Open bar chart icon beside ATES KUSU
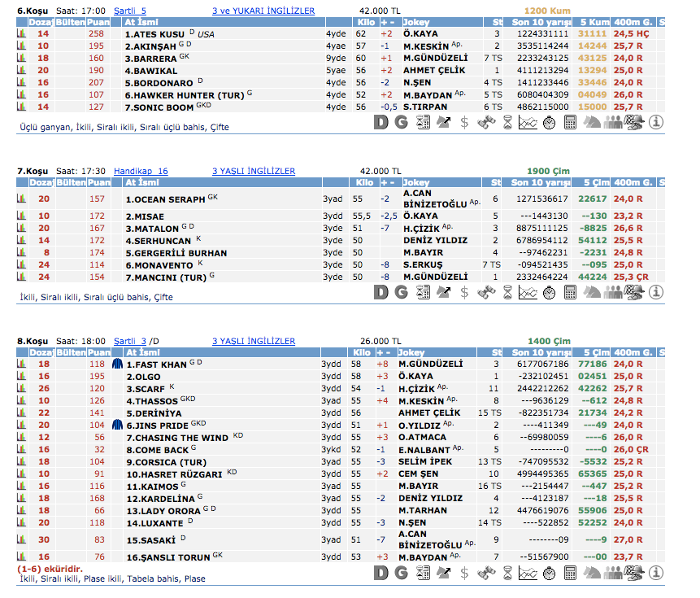The height and width of the screenshot is (598, 700). pos(21,34)
